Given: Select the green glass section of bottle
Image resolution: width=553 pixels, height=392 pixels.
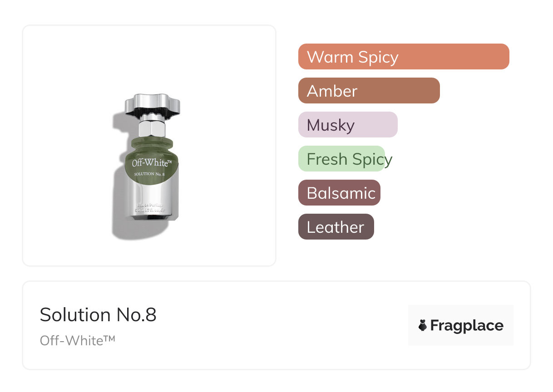Looking at the screenshot, I should point(152,160).
